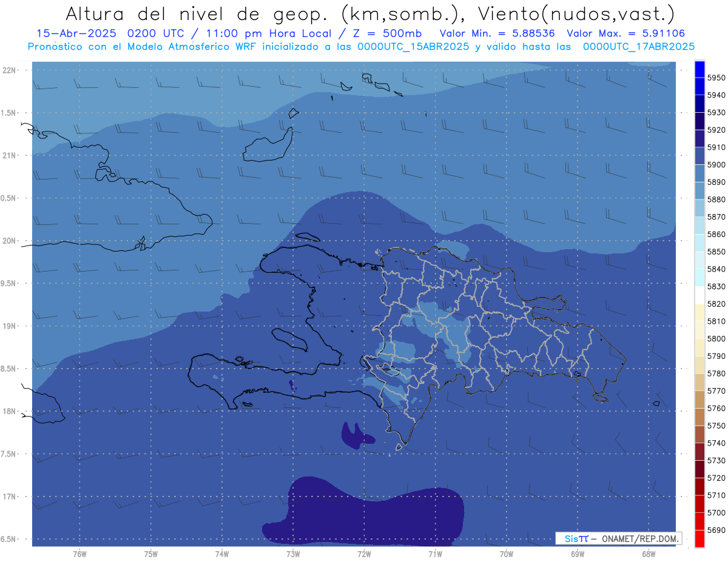This screenshot has height=562, width=728.
Task: Pick the swatch between 5890 and 5900
Action: (x=699, y=173)
